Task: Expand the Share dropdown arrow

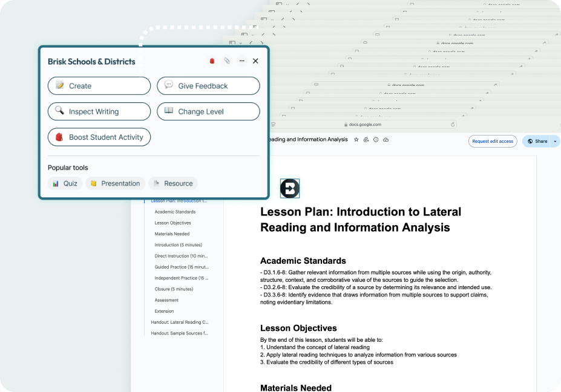Action: click(555, 142)
